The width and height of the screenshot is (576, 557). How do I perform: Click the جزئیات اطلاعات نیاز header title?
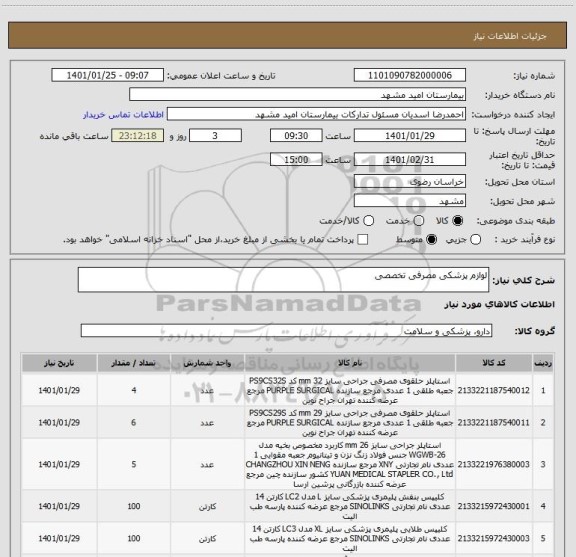[510, 36]
